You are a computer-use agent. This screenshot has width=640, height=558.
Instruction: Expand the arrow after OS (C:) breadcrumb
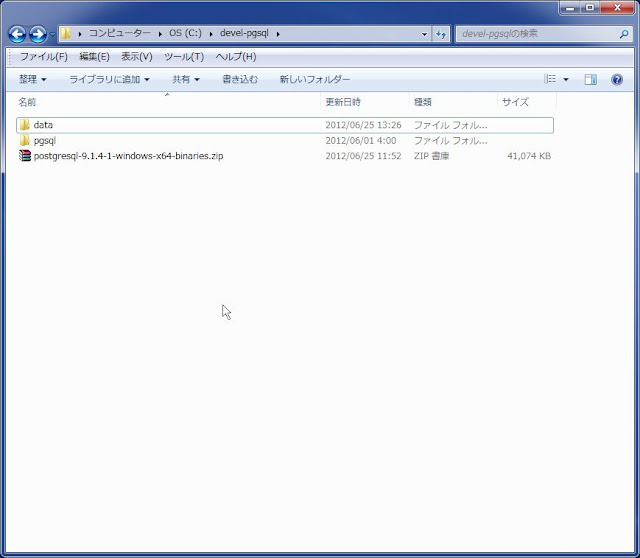pos(211,34)
